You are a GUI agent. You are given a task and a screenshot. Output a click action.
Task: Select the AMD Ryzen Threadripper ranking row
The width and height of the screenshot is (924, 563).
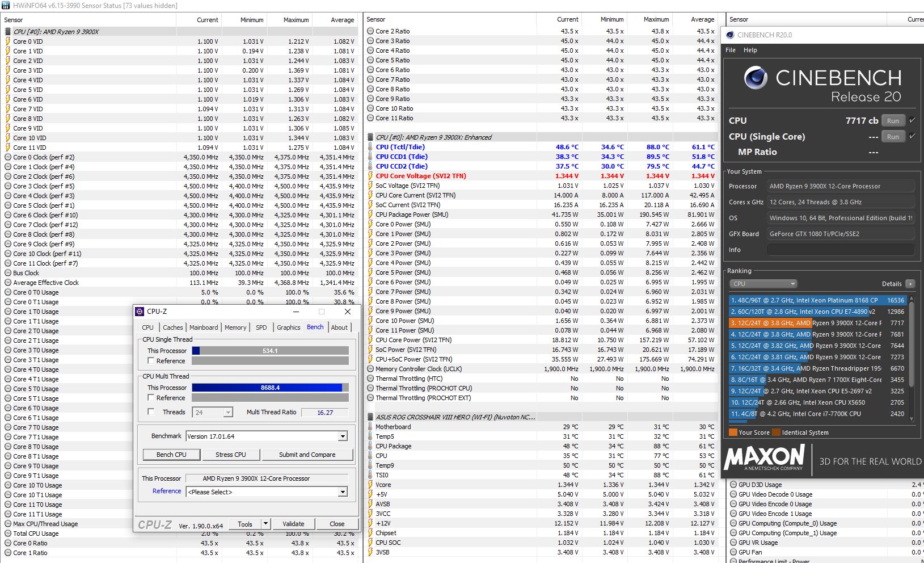(817, 368)
